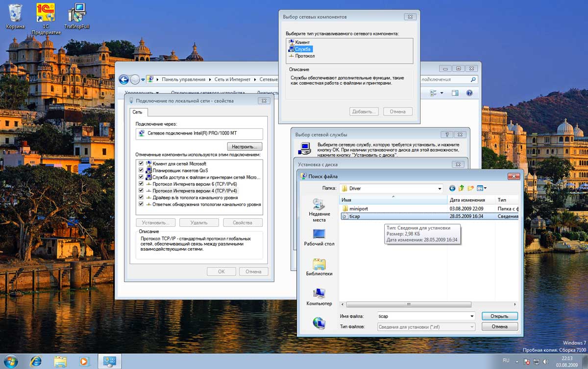Viewport: 588px width, 369px height.
Task: Create new folder icon in file dialog
Action: 470,188
